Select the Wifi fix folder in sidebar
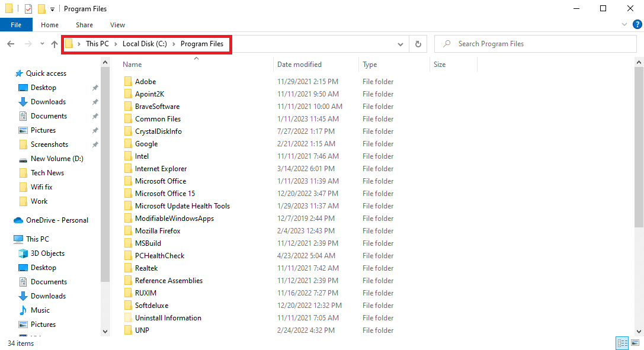The image size is (644, 350). [41, 187]
